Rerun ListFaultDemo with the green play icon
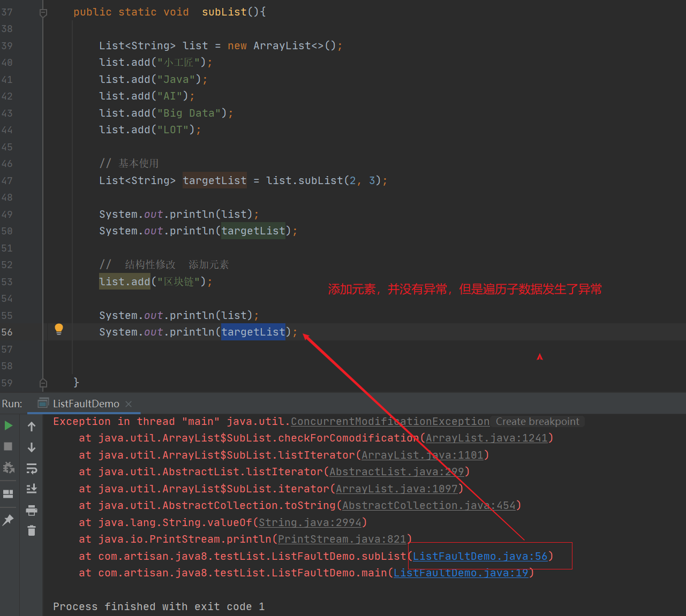The height and width of the screenshot is (616, 686). click(9, 426)
